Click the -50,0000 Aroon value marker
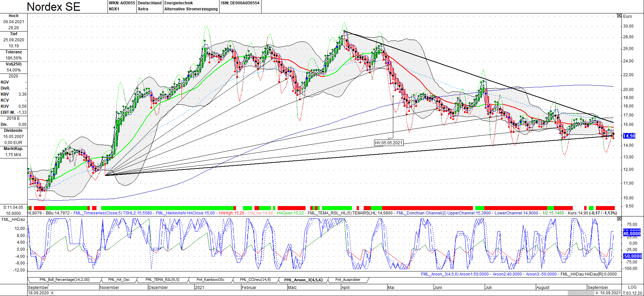This screenshot has width=644, height=296. click(633, 256)
